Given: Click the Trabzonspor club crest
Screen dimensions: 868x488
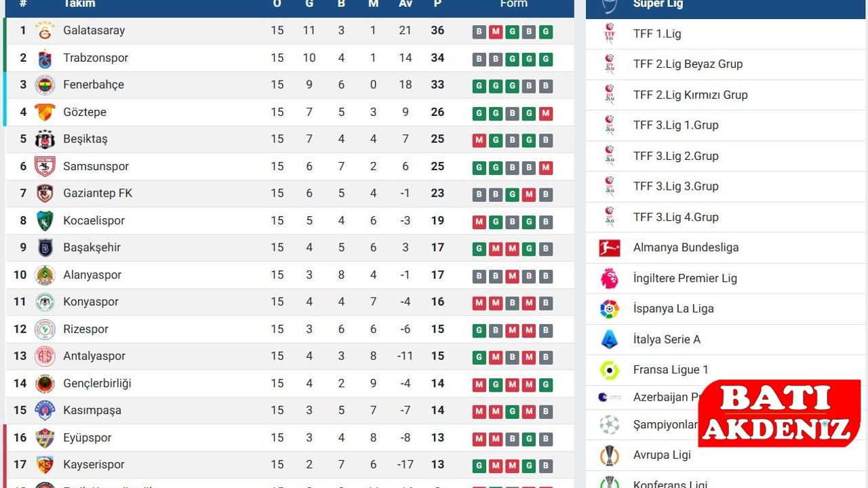Looking at the screenshot, I should pos(45,58).
